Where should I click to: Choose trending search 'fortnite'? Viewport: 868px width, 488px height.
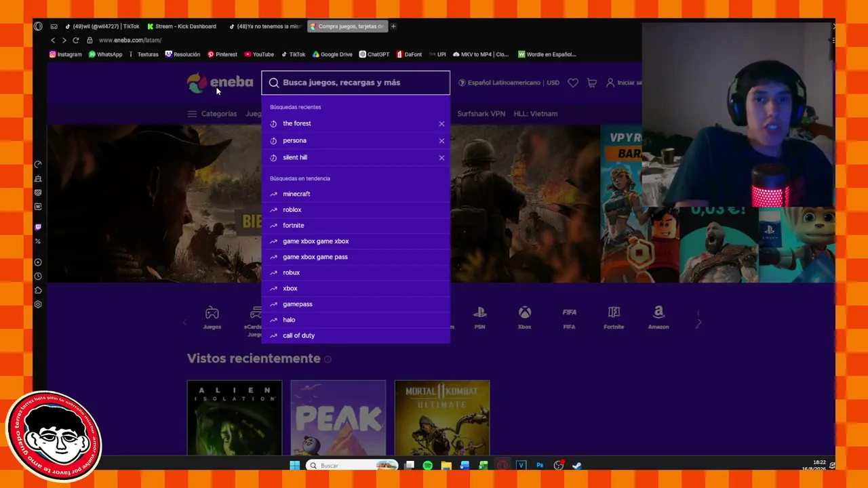356,225
